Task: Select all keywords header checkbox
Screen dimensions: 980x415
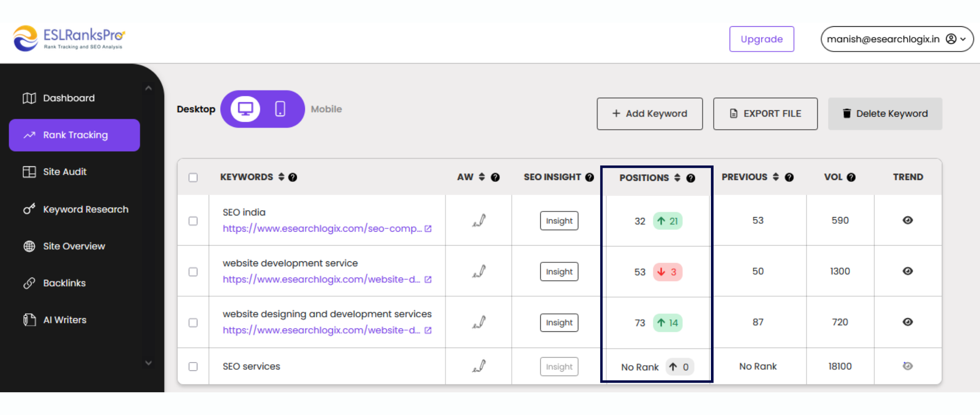Action: (193, 177)
